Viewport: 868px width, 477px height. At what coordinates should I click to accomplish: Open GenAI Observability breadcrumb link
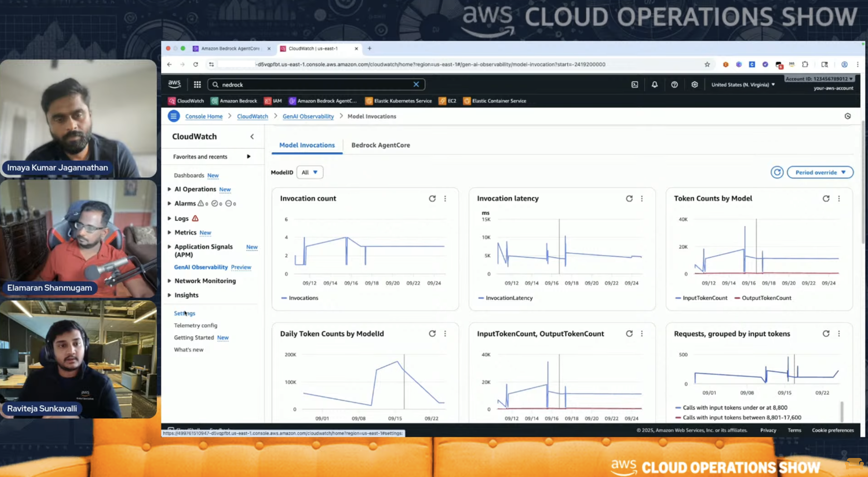(x=308, y=116)
